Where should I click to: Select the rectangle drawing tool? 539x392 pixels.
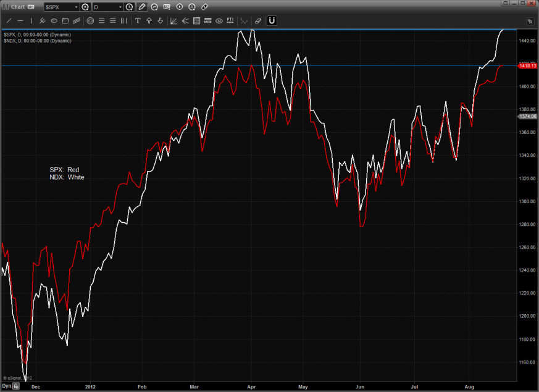[65, 21]
